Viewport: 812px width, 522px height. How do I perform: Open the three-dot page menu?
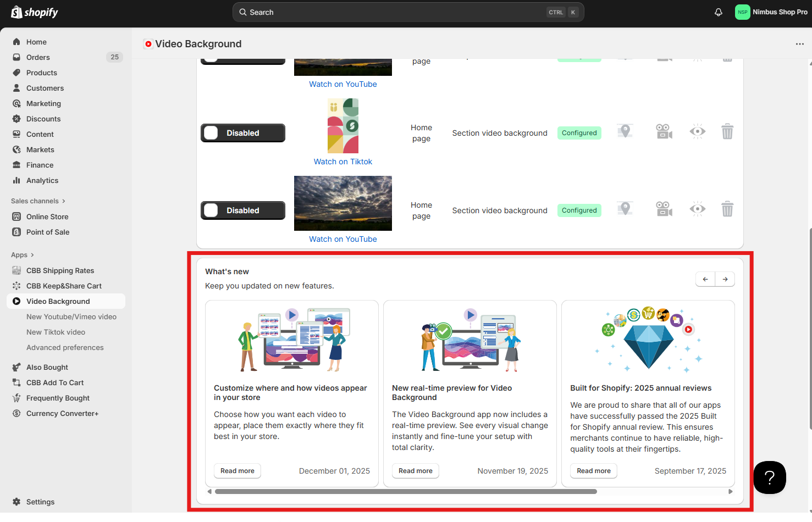(x=800, y=44)
